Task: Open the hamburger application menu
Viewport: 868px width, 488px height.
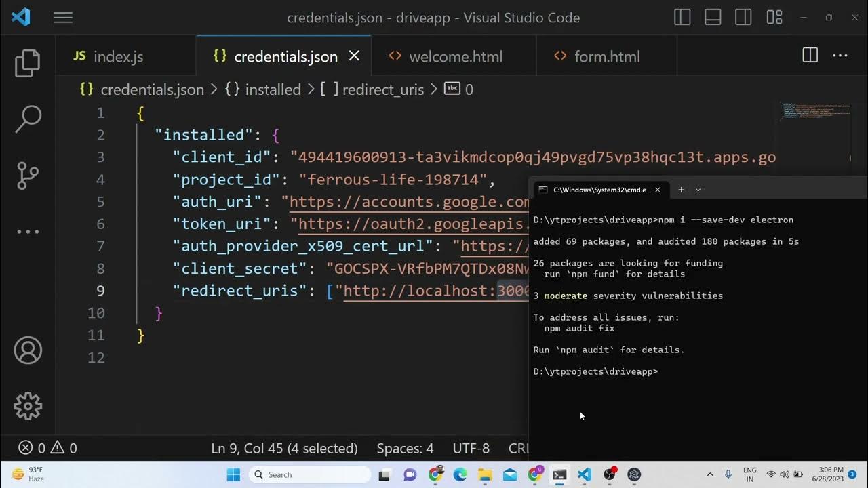Action: pyautogui.click(x=63, y=18)
